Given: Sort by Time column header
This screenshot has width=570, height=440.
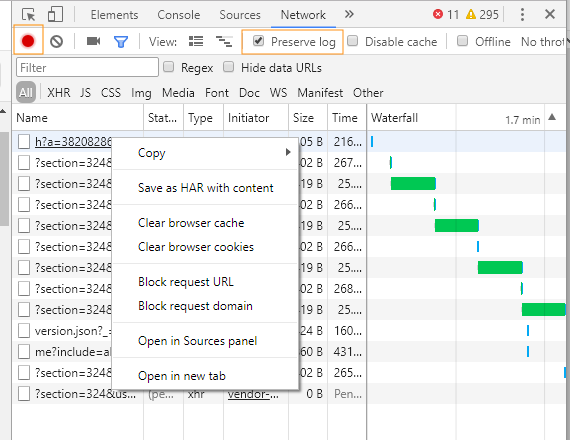Looking at the screenshot, I should (x=347, y=117).
